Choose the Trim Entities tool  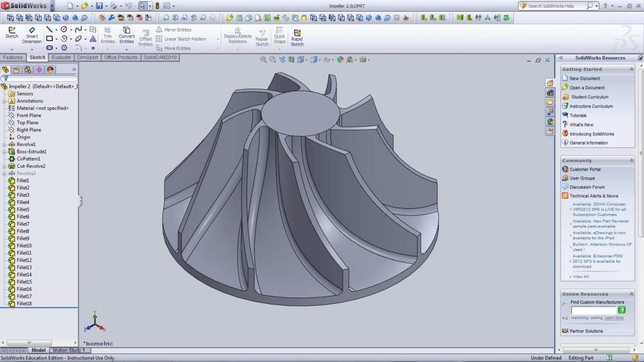[x=108, y=35]
